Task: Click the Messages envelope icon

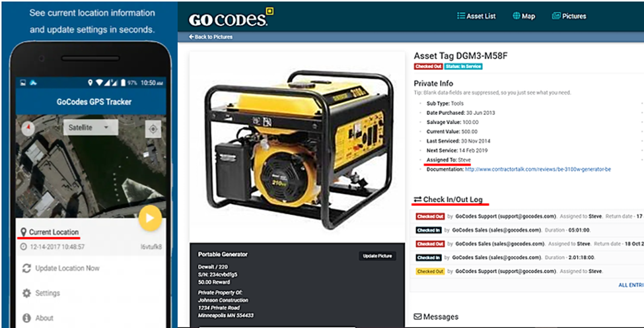Action: click(417, 317)
